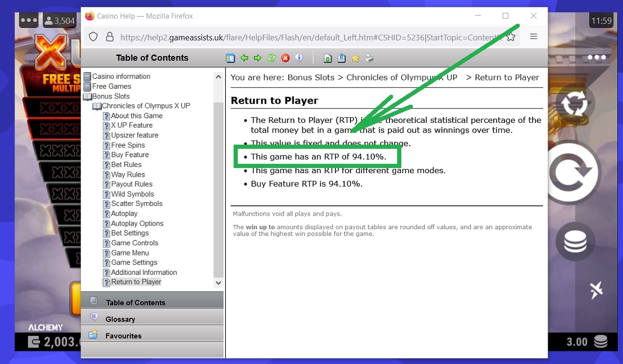Open the Payout Rules topic
This screenshot has height=364, width=623.
tap(132, 184)
